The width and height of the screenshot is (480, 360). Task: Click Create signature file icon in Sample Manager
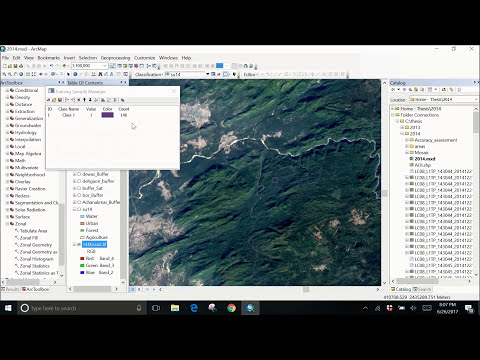coord(122,100)
